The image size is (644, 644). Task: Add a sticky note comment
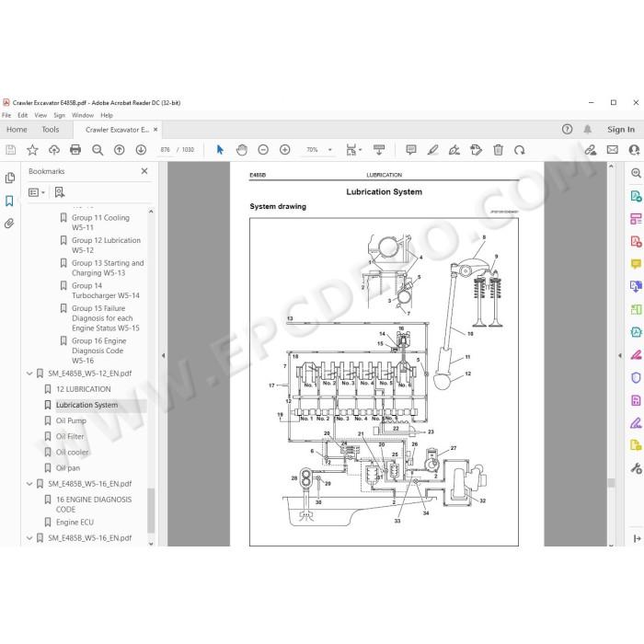click(x=410, y=150)
